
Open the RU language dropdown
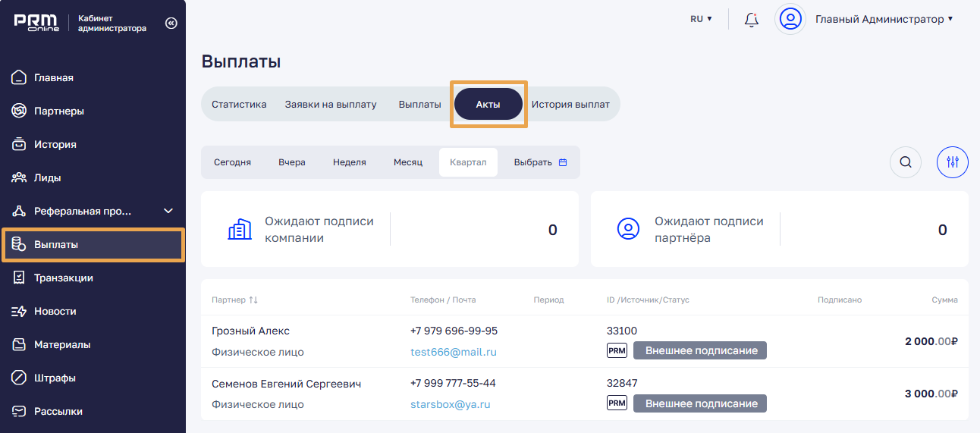701,19
